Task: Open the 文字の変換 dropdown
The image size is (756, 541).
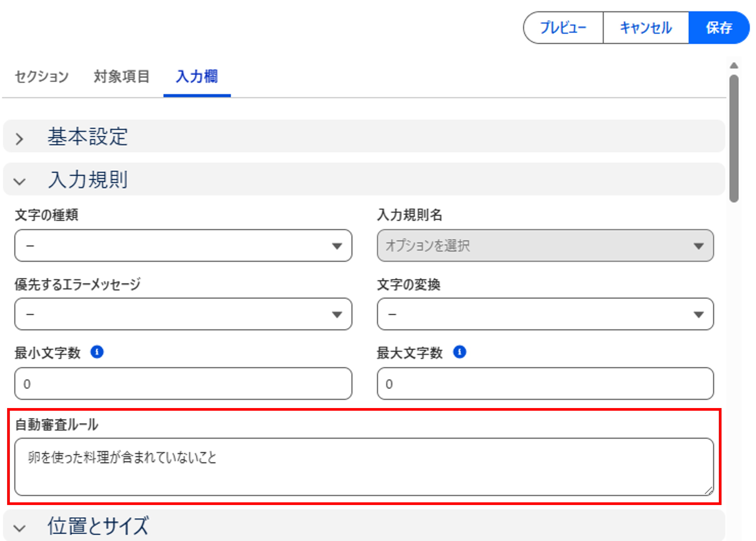Action: [545, 314]
